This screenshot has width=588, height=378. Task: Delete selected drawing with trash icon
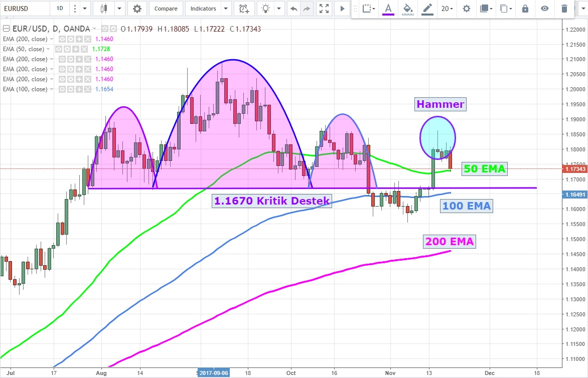[x=564, y=9]
